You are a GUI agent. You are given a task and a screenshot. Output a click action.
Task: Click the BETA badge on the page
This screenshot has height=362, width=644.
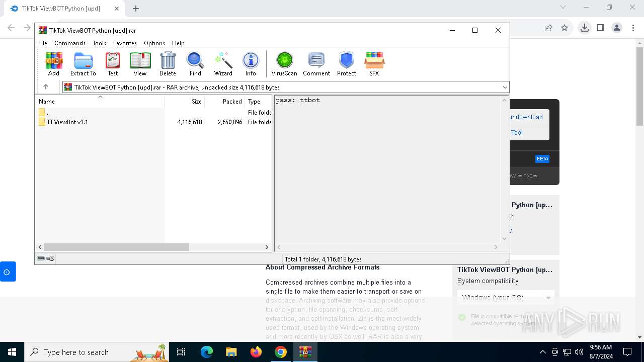(x=542, y=158)
